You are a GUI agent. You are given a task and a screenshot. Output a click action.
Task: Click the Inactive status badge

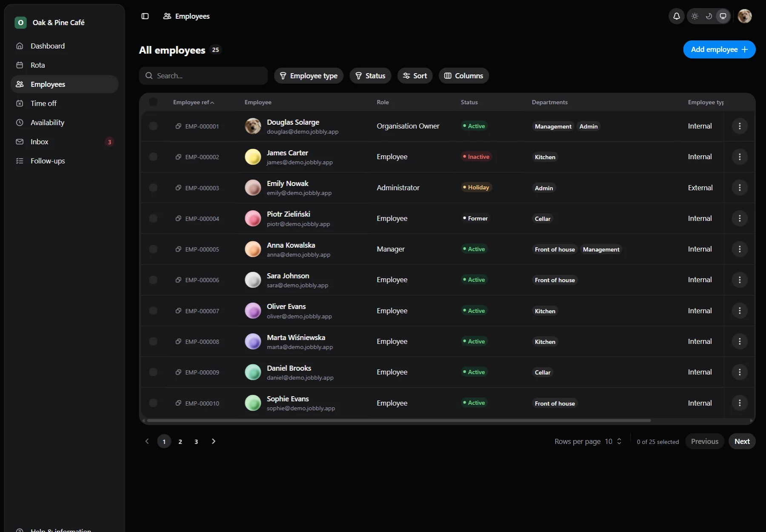click(x=476, y=157)
